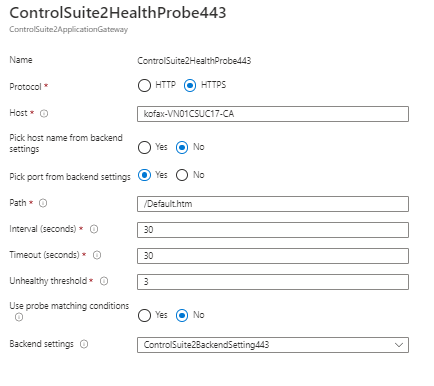Click the Timeout (seconds) input field

click(x=273, y=256)
